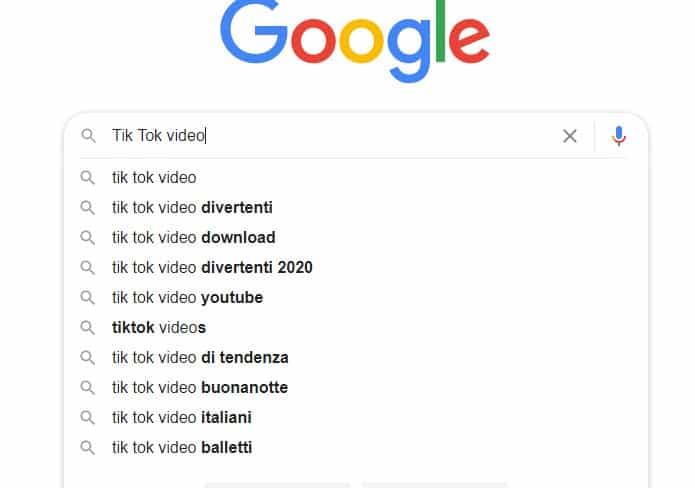Click magnifier icon beside "tik tok video balletti"

pyautogui.click(x=88, y=448)
